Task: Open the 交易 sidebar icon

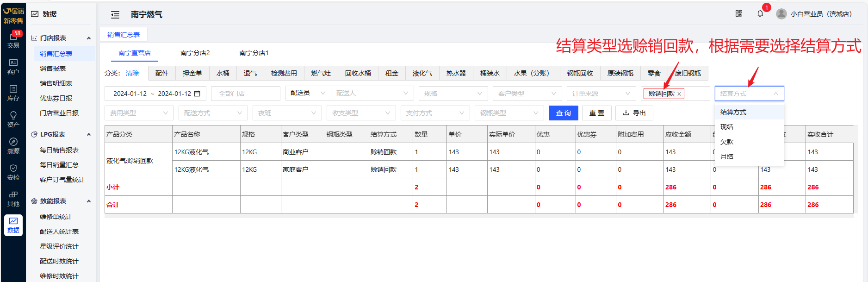Action: coord(13,40)
